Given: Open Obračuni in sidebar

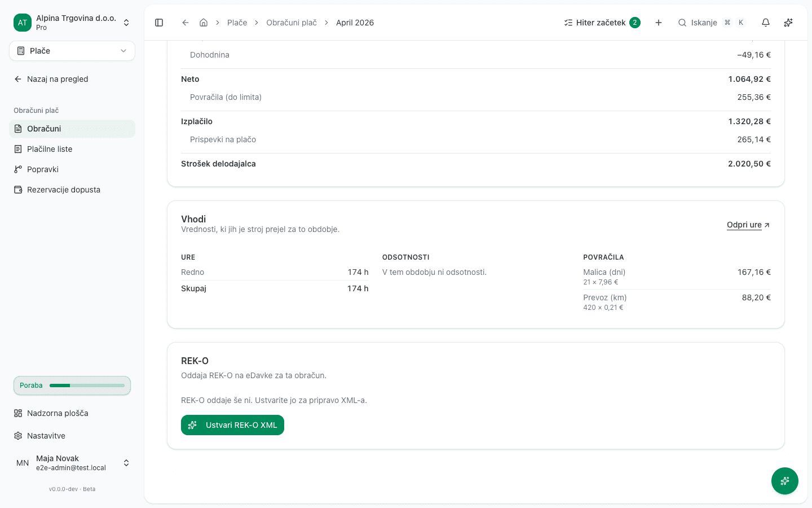Looking at the screenshot, I should 72,129.
